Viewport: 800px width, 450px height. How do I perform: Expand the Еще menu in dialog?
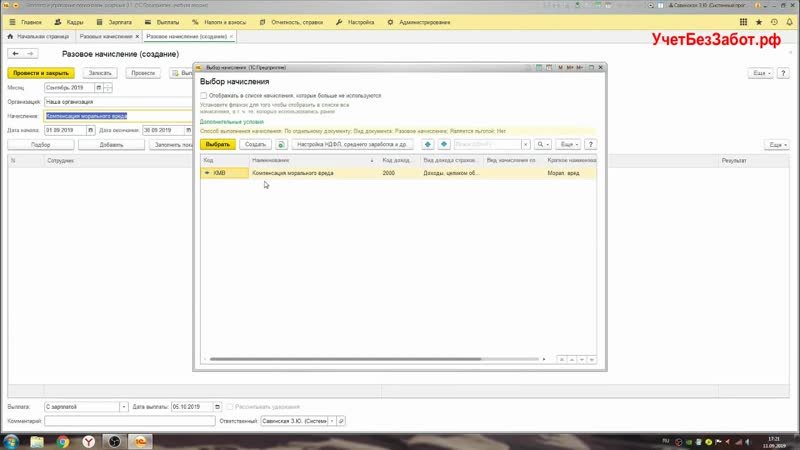coord(568,144)
